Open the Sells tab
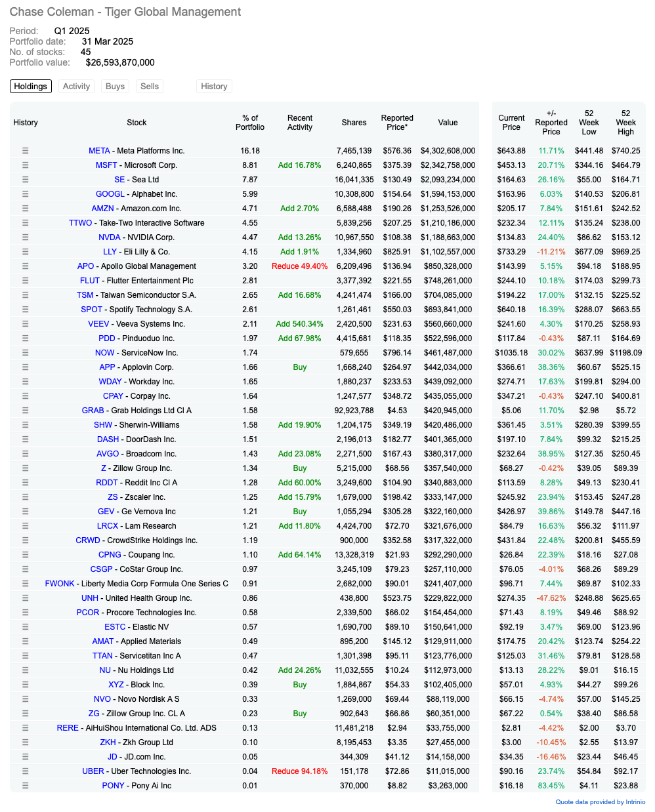This screenshot has height=812, width=655. click(x=150, y=87)
